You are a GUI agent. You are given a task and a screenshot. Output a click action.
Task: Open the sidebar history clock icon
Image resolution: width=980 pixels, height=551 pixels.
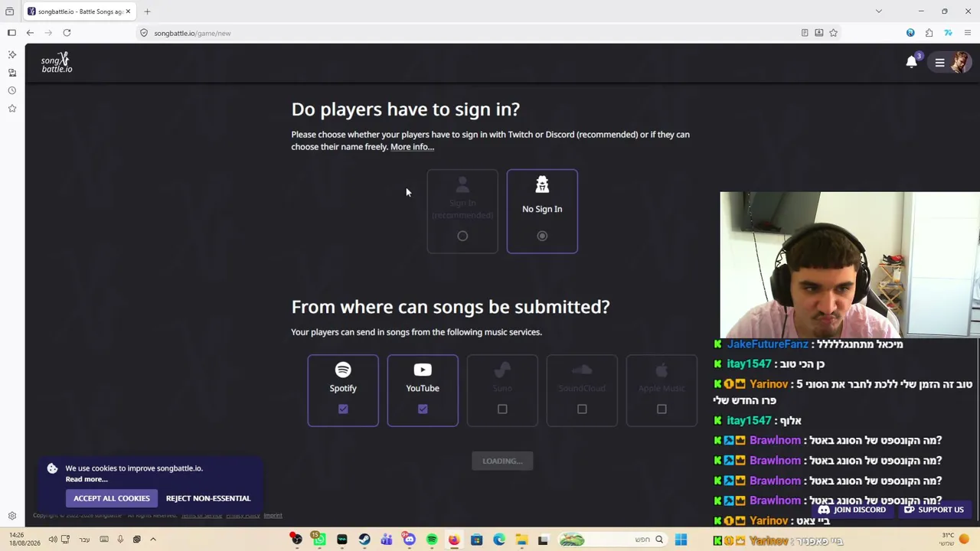pos(11,90)
